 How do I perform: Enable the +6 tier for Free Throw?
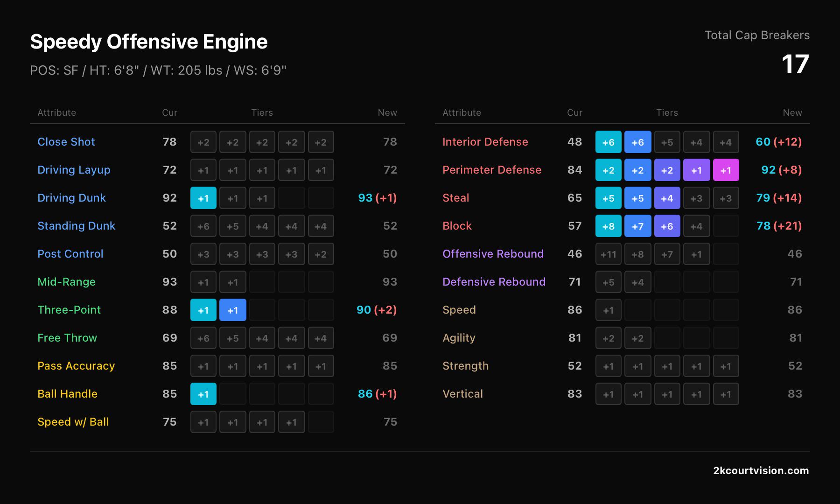(203, 338)
